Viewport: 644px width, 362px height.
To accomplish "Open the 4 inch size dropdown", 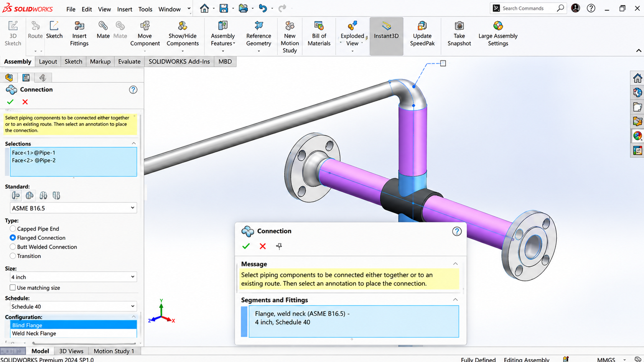I will (73, 277).
